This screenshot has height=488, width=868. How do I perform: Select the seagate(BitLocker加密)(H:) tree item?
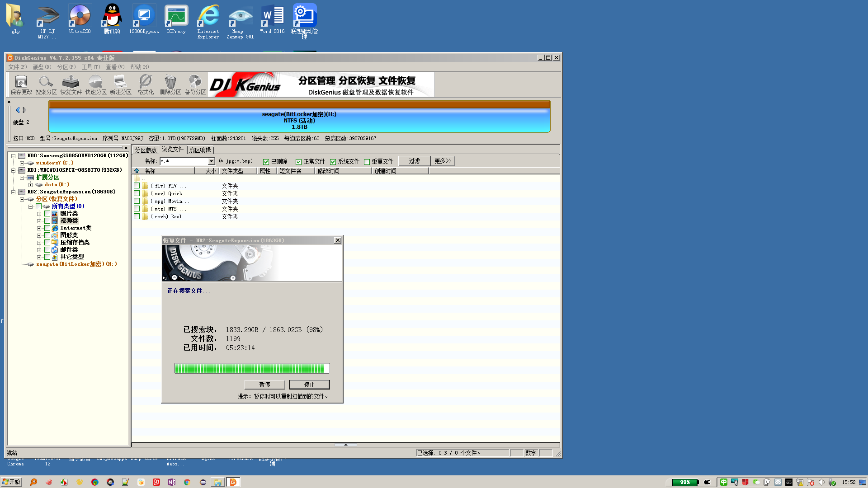pos(76,264)
